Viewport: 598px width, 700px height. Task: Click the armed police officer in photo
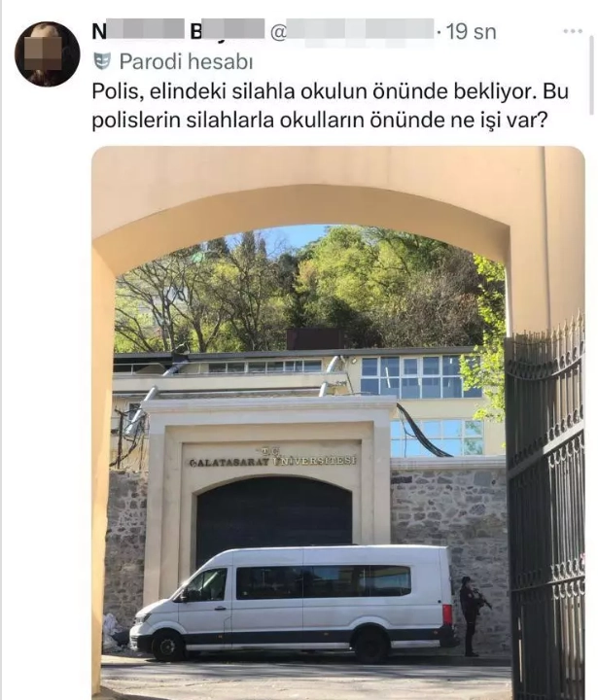click(474, 615)
